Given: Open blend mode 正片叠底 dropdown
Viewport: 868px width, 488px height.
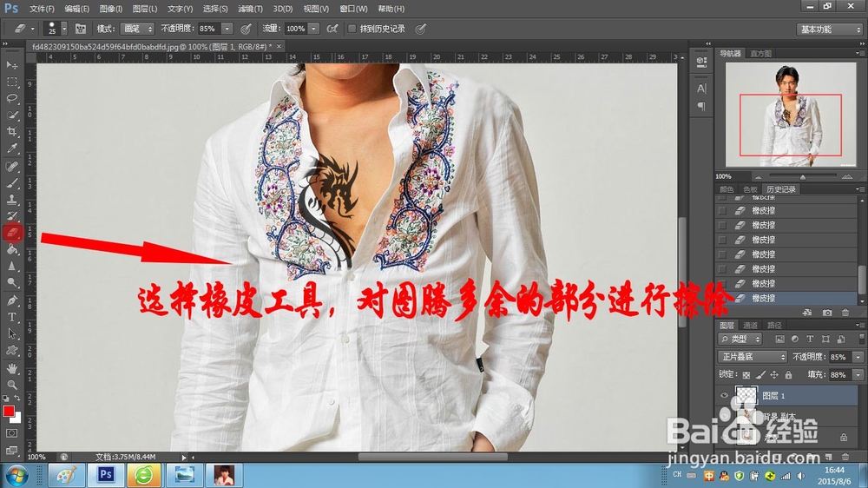Looking at the screenshot, I should click(x=752, y=357).
